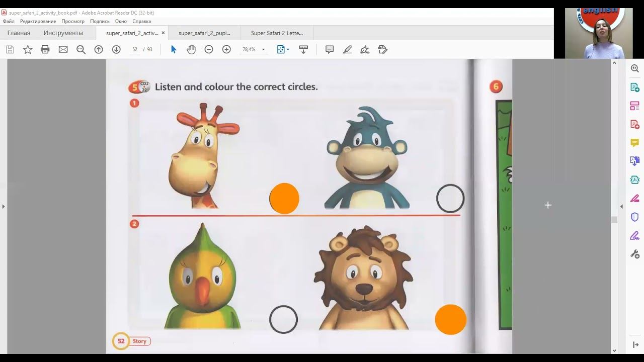
Task: Click the "Story" label at page bottom
Action: 139,341
